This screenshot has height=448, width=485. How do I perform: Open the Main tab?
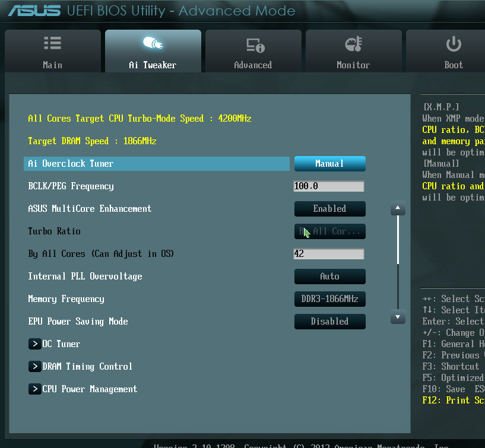tap(53, 51)
